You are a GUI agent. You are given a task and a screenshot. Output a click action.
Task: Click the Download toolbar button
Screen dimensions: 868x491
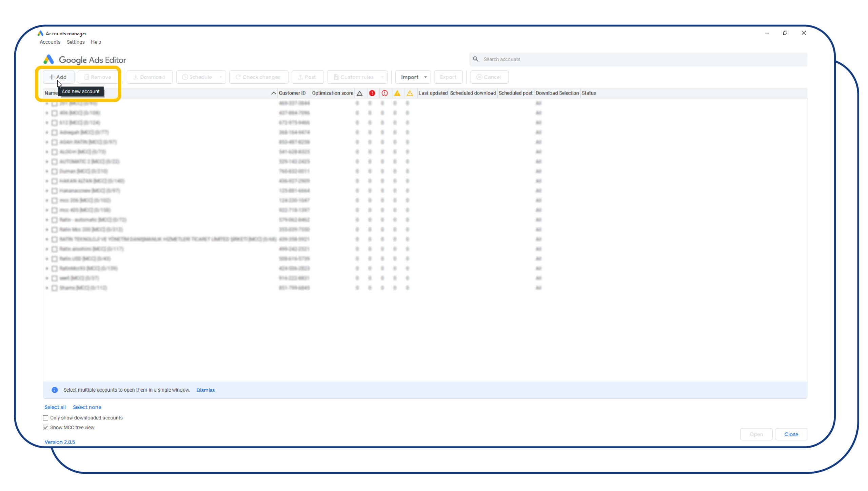(149, 77)
